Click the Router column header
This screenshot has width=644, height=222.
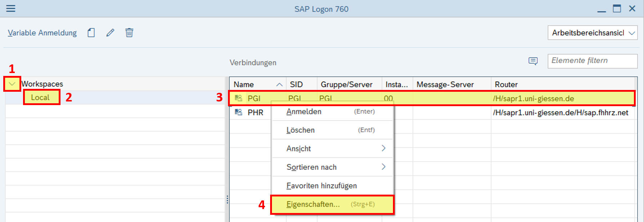point(563,84)
